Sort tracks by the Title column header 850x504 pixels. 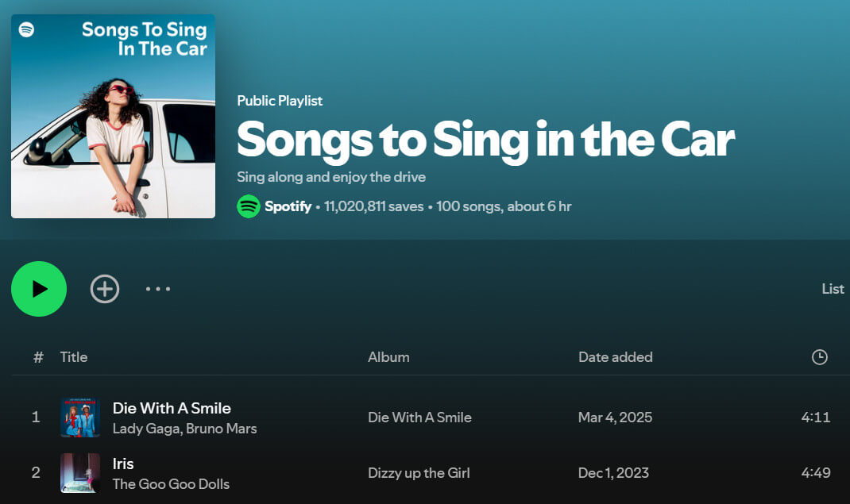[74, 357]
